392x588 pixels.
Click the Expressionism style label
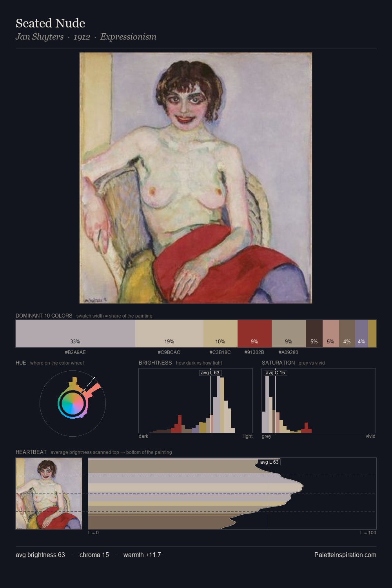(128, 37)
